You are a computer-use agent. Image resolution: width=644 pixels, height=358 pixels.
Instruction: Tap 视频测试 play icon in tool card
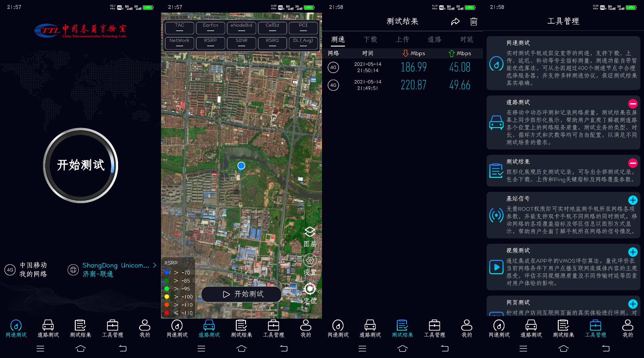pos(496,267)
